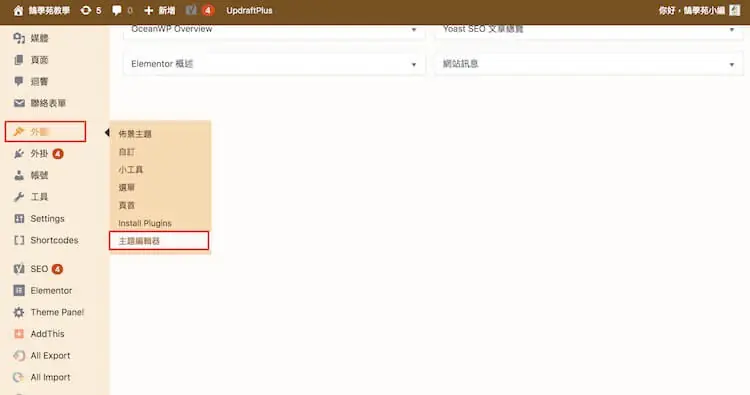Open the 聯絡表單 contact form envelope icon

coord(19,103)
